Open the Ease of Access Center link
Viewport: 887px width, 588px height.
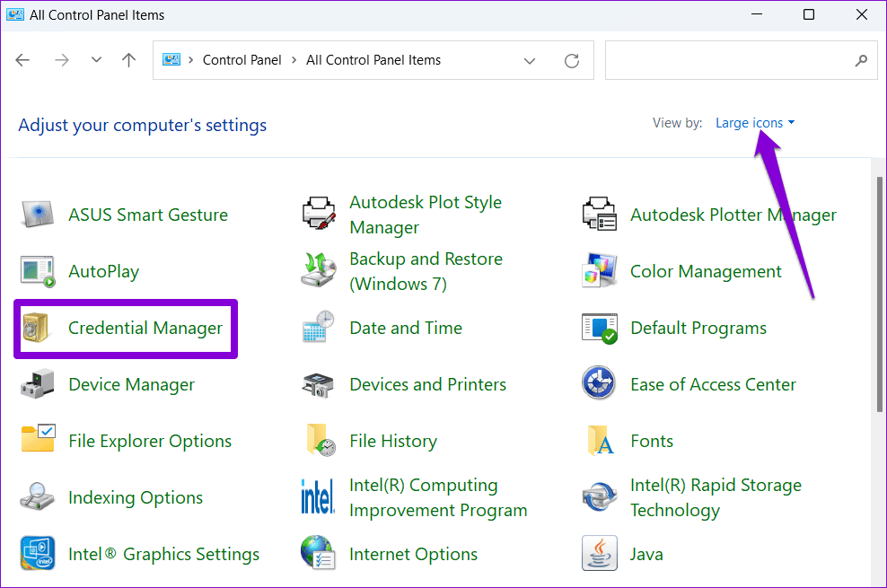point(713,384)
